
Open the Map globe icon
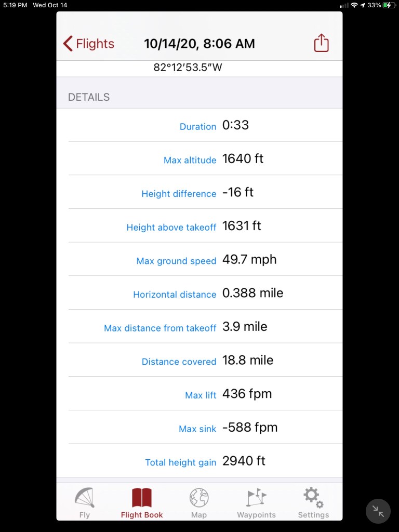coord(198,498)
